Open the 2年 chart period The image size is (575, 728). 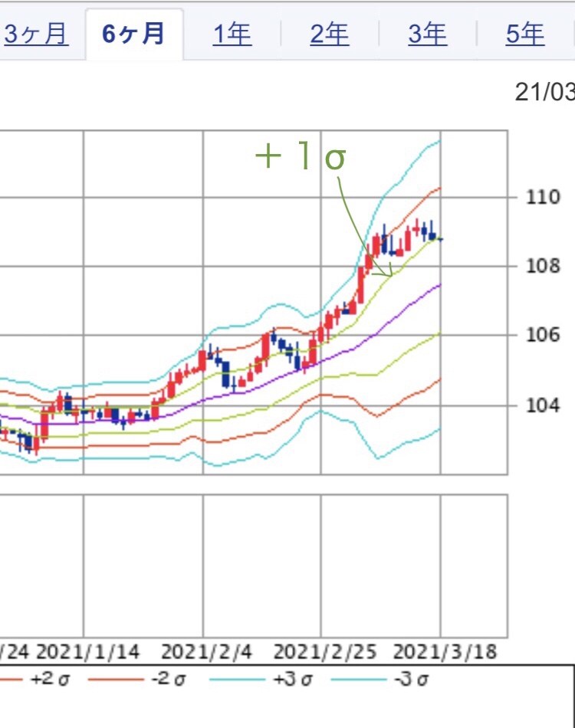click(330, 34)
